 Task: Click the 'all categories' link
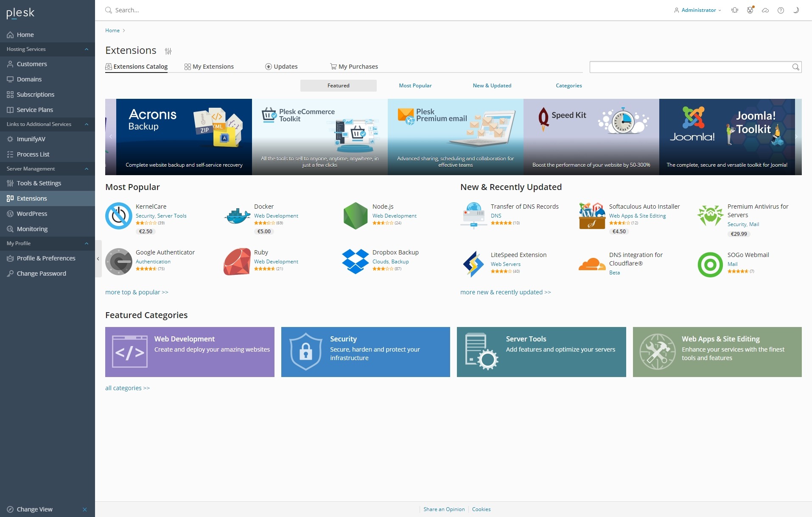click(127, 388)
